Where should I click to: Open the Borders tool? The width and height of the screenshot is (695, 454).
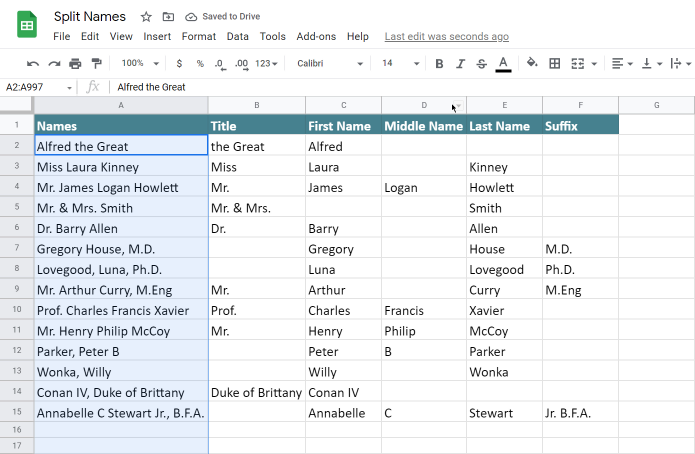554,63
